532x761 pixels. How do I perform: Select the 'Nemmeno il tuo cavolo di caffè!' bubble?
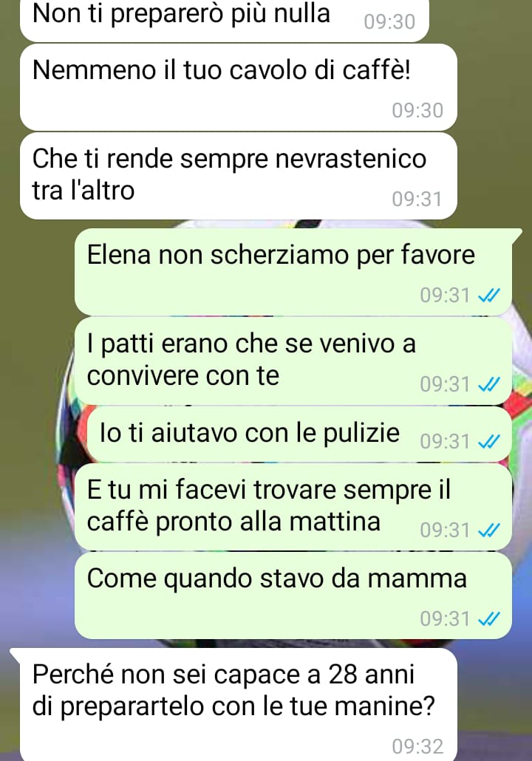point(239,87)
